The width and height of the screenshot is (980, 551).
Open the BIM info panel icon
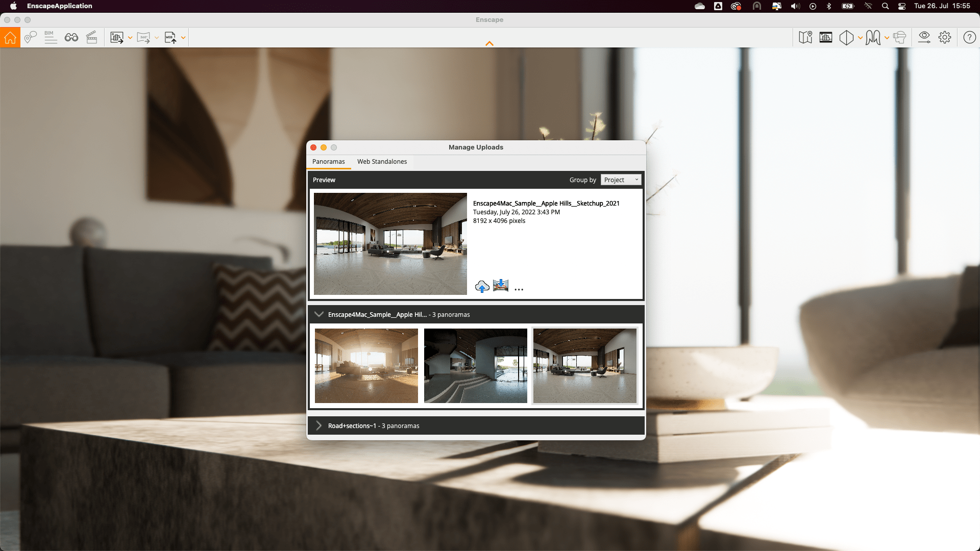pos(50,38)
